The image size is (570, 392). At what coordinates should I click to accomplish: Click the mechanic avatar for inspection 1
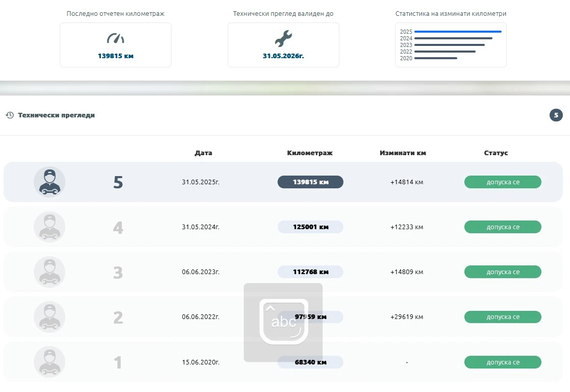pyautogui.click(x=49, y=362)
